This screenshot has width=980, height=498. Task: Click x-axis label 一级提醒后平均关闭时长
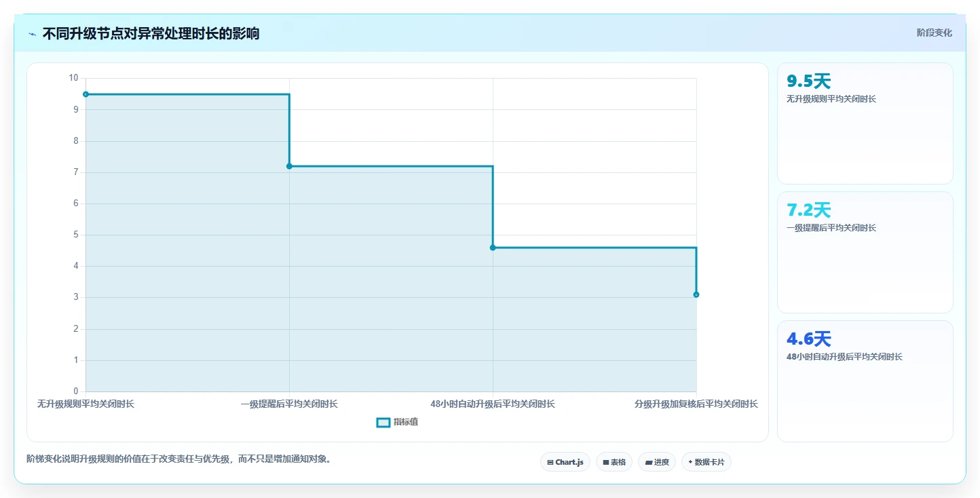click(289, 404)
